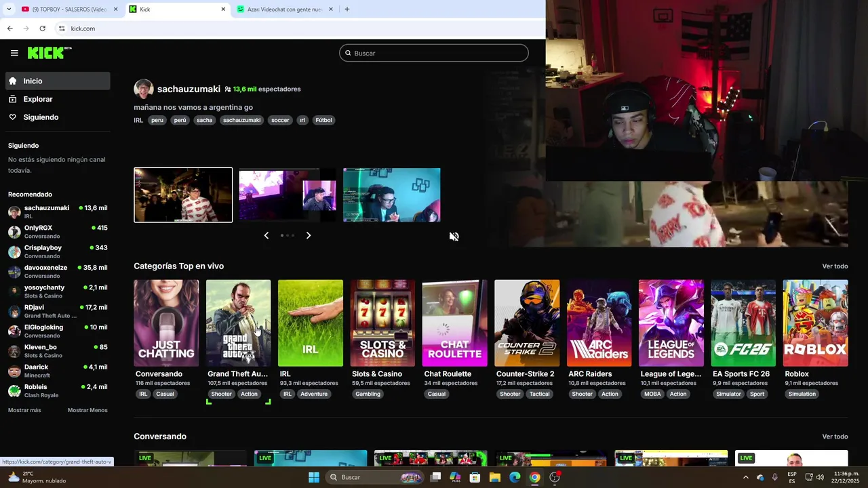Unmute the featured stream preview
868x488 pixels.
[x=454, y=237]
